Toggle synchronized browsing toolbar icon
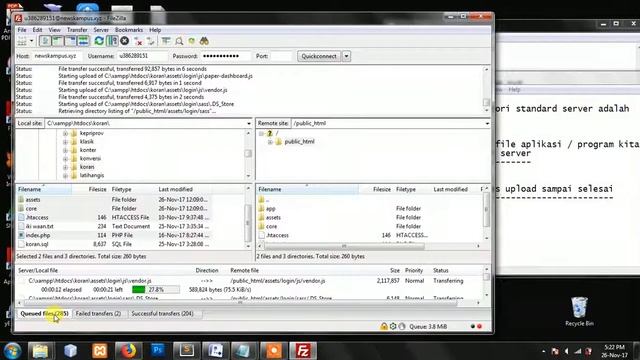Viewport: 640px width, 360px height. (x=191, y=41)
